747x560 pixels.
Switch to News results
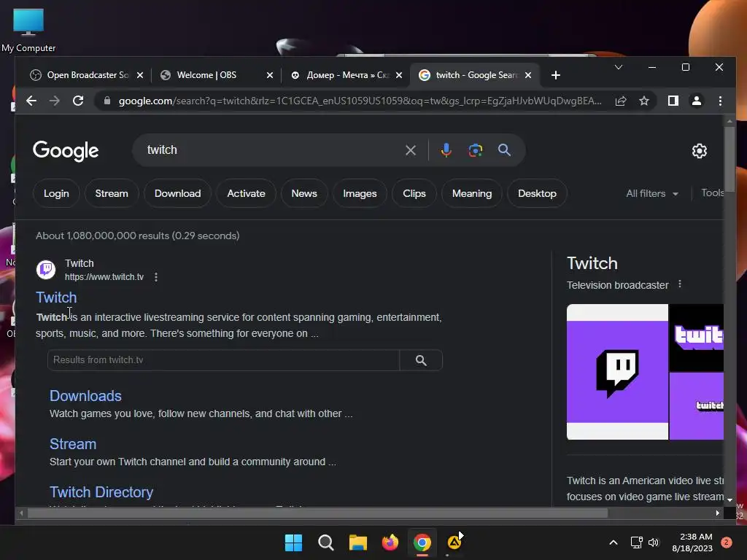[304, 193]
